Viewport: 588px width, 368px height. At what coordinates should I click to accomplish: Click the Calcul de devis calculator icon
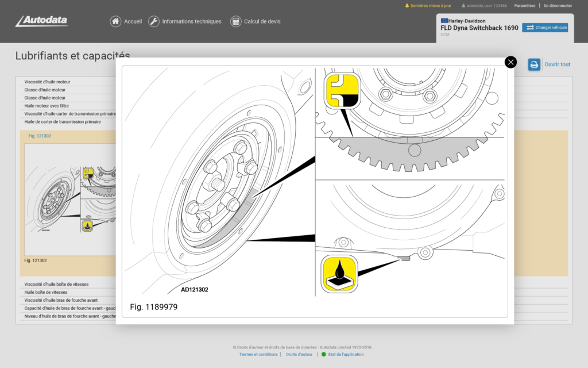coord(235,21)
